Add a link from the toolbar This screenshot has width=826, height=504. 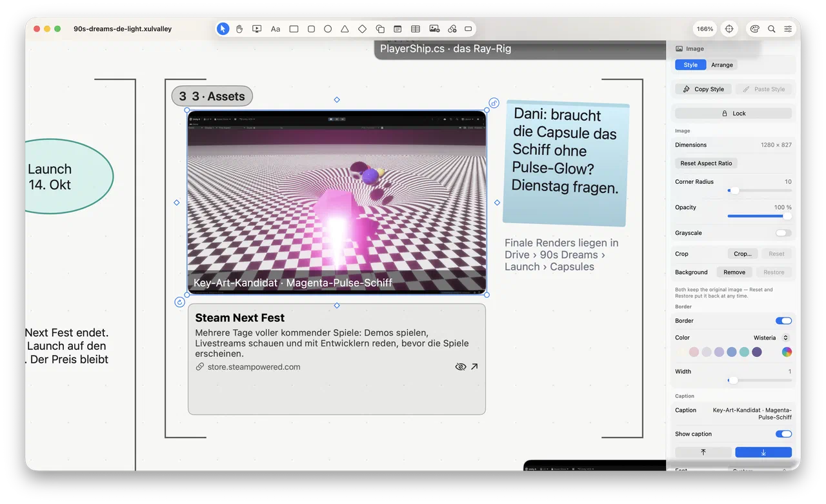pos(452,29)
